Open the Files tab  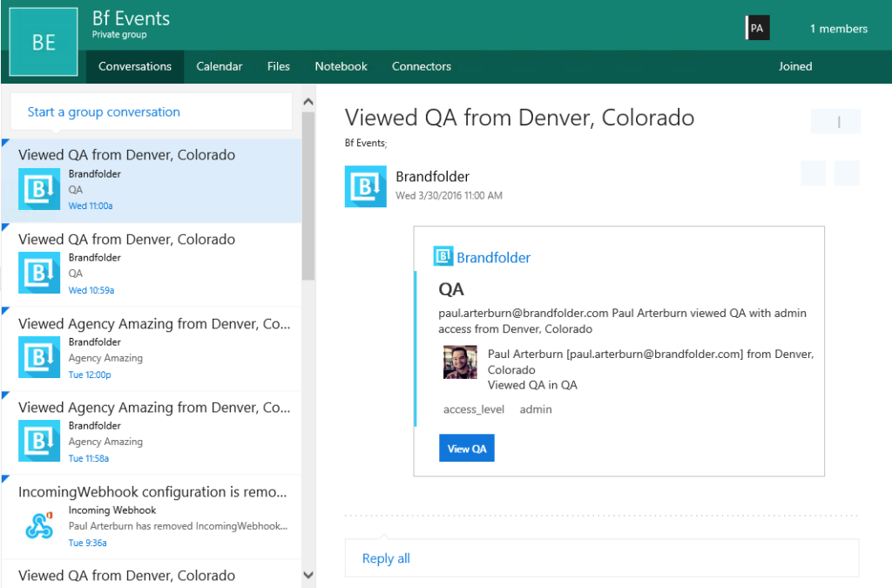coord(278,66)
